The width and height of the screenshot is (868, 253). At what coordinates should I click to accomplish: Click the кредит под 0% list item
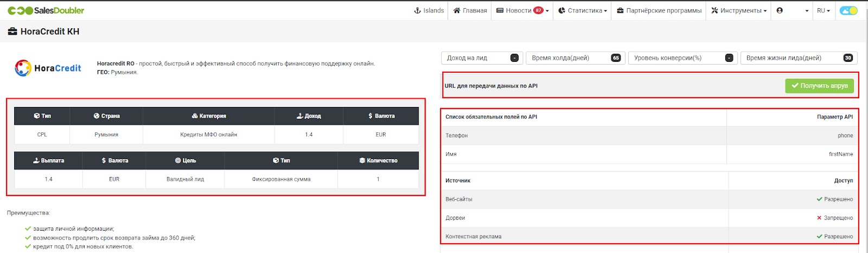coord(83,246)
